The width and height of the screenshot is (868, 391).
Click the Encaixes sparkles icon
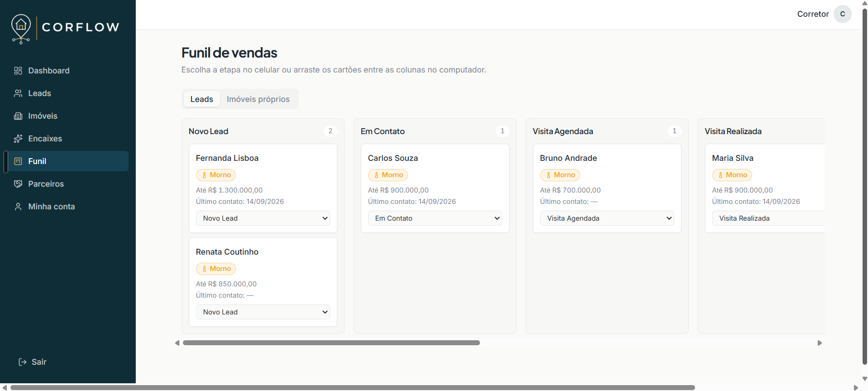pos(18,139)
